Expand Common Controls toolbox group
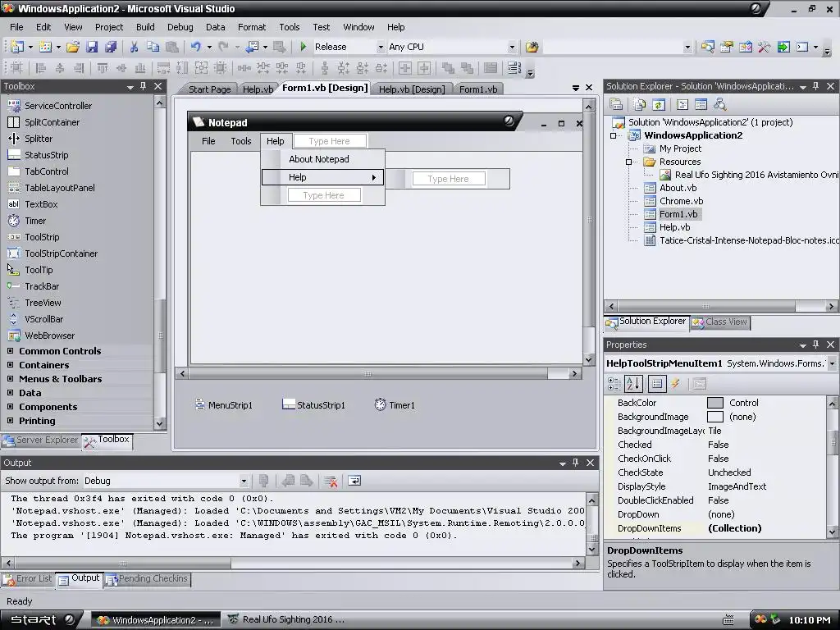 pyautogui.click(x=10, y=350)
